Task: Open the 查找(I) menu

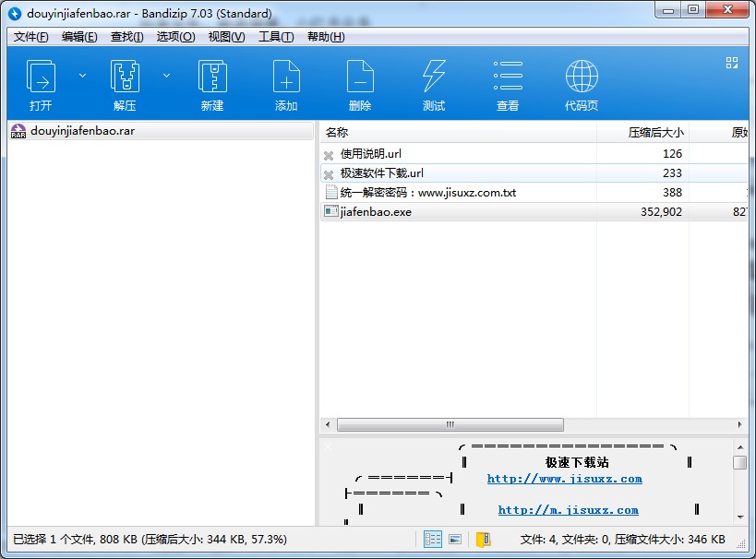Action: pos(126,37)
